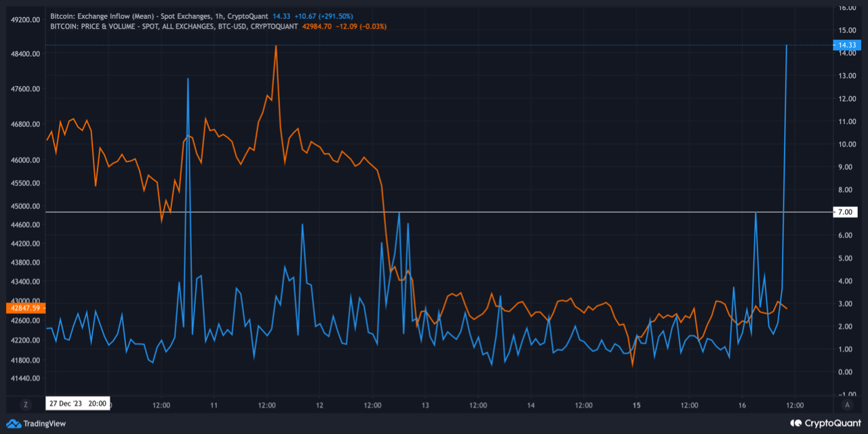Select the blue 14.33 value in the legend
The height and width of the screenshot is (434, 868).
pyautogui.click(x=283, y=16)
